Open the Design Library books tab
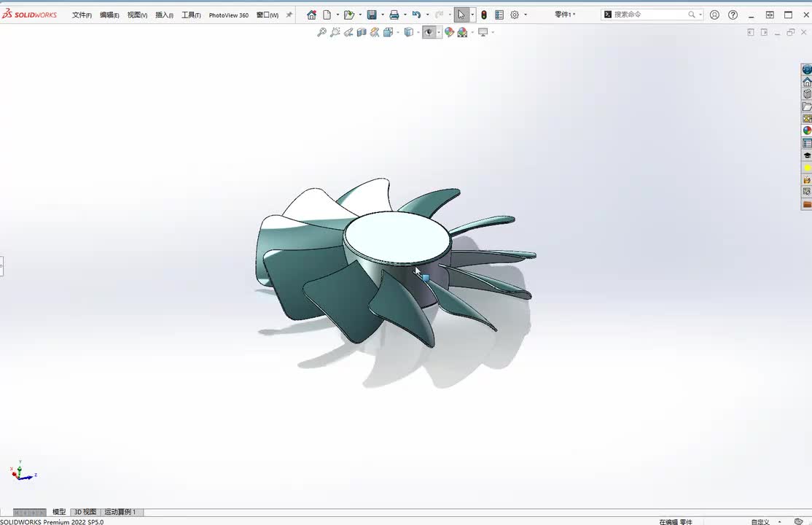Image resolution: width=812 pixels, height=525 pixels. [x=807, y=94]
